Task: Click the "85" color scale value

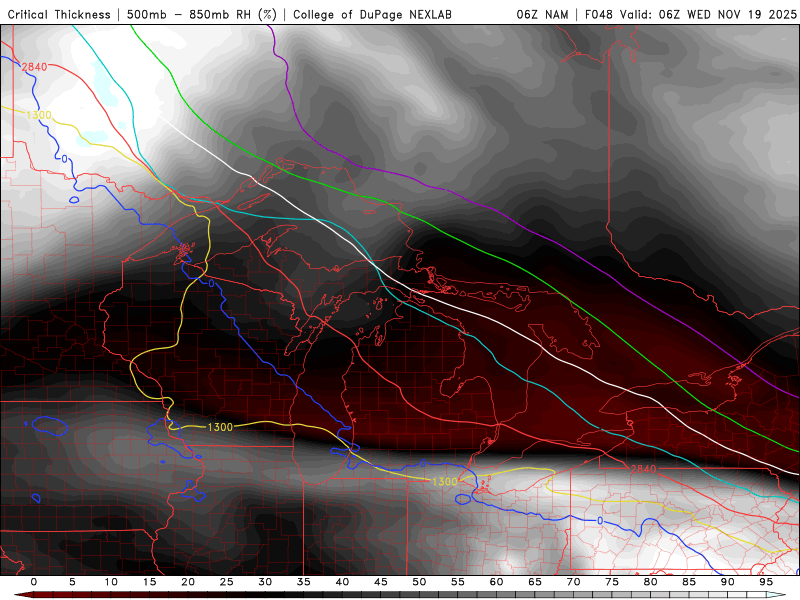Action: coord(689,582)
